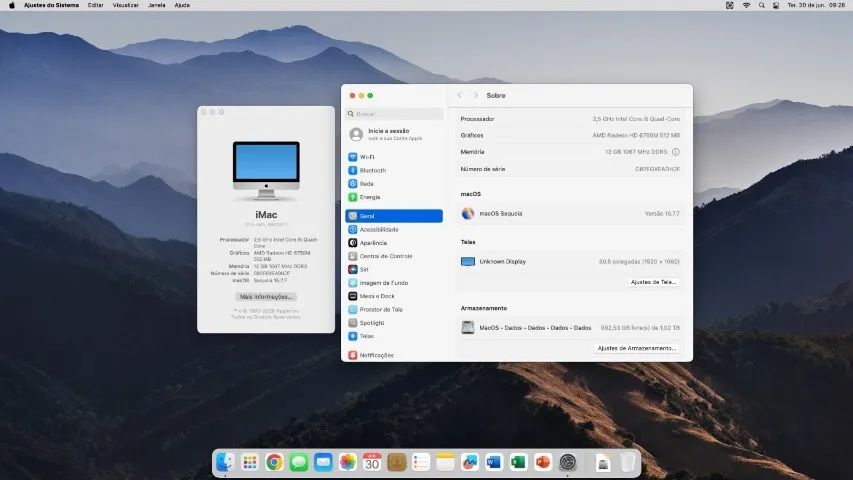Image resolution: width=853 pixels, height=480 pixels.
Task: Click Mais Informações in iMac window
Action: (x=266, y=297)
